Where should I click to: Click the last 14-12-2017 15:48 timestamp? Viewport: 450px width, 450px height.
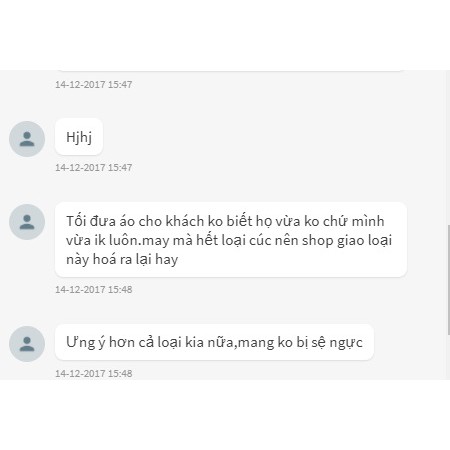tap(94, 373)
